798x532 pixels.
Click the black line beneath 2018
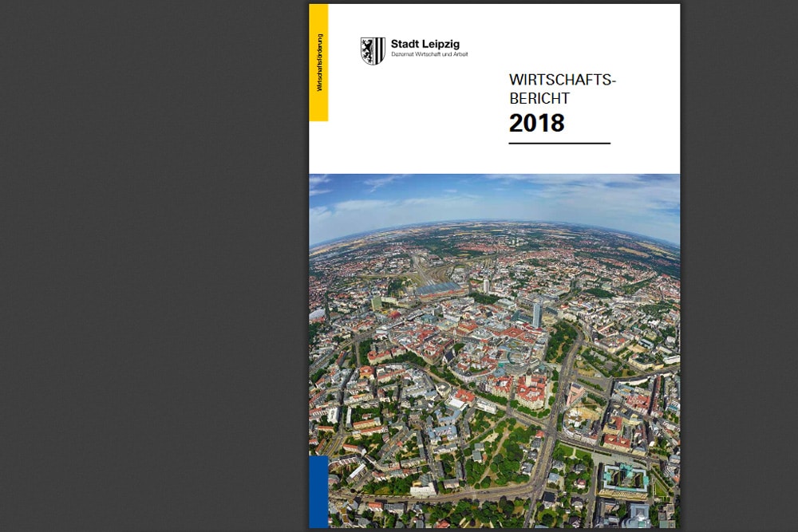point(559,144)
